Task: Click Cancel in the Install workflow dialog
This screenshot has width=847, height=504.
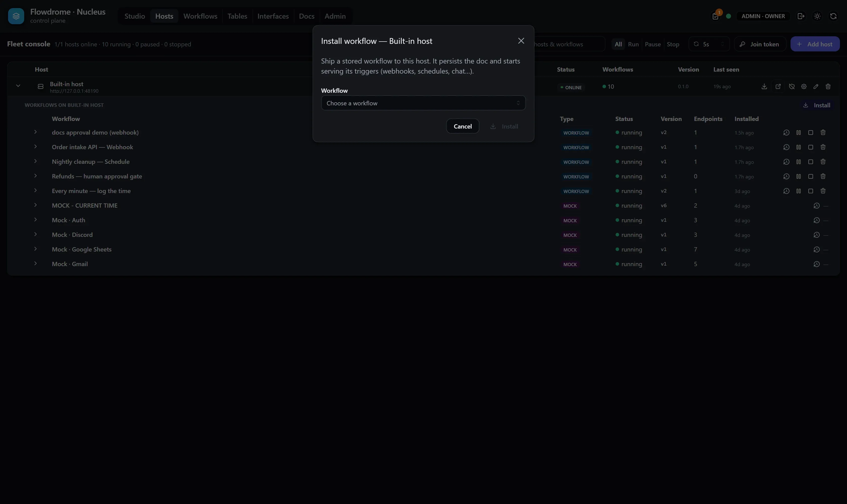Action: (462, 126)
